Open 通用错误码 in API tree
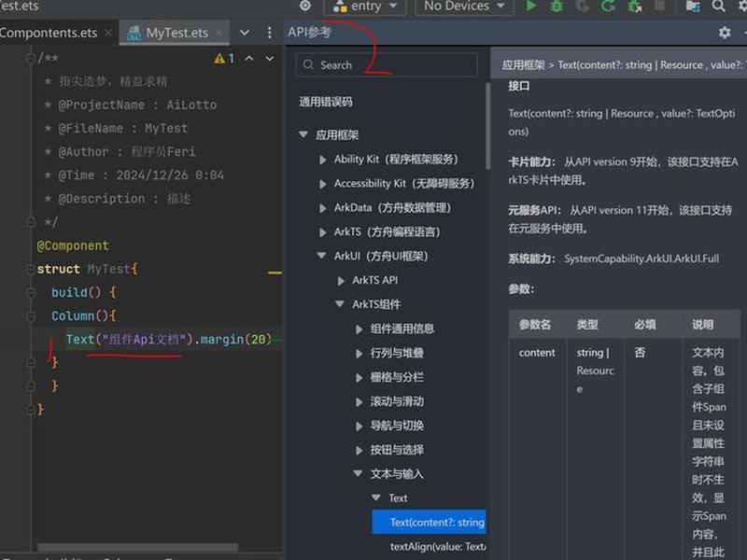 point(326,102)
